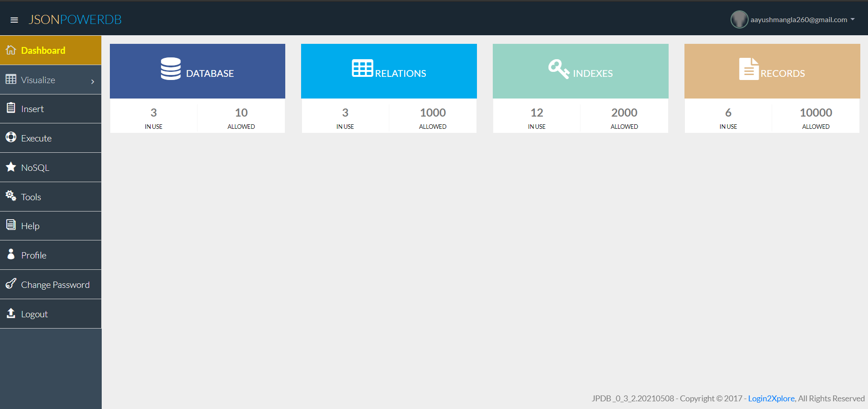Screen dimensions: 868x409
Task: Click the key icon on INDEXES card
Action: click(x=558, y=69)
